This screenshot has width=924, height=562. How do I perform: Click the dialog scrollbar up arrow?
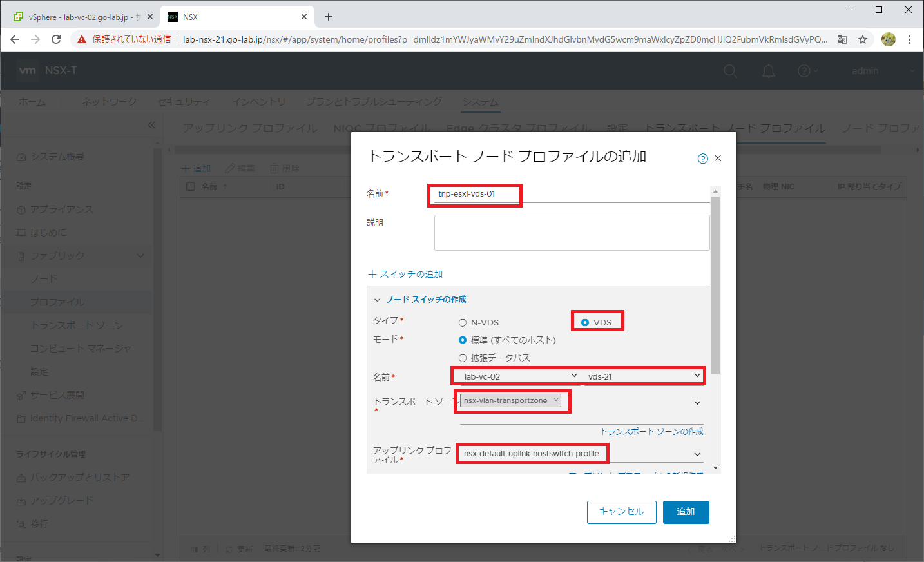point(716,191)
